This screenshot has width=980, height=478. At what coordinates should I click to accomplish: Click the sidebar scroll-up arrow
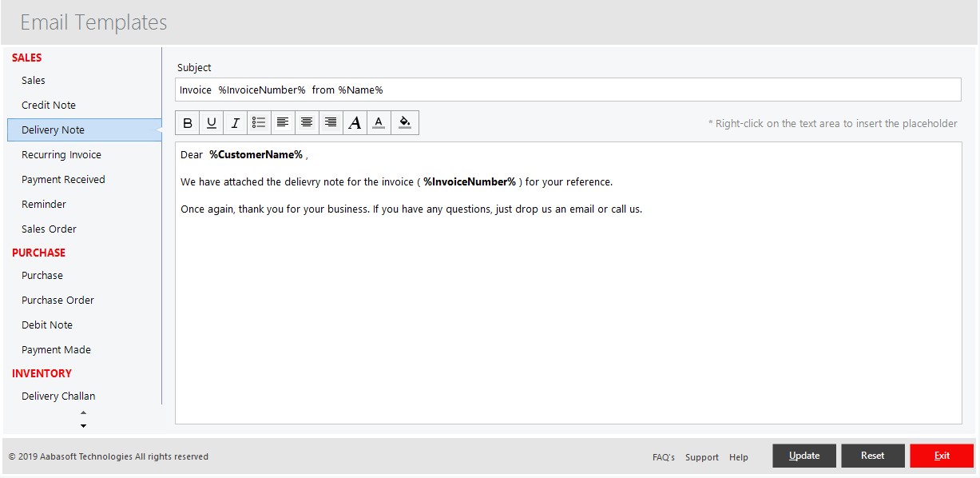(x=82, y=413)
